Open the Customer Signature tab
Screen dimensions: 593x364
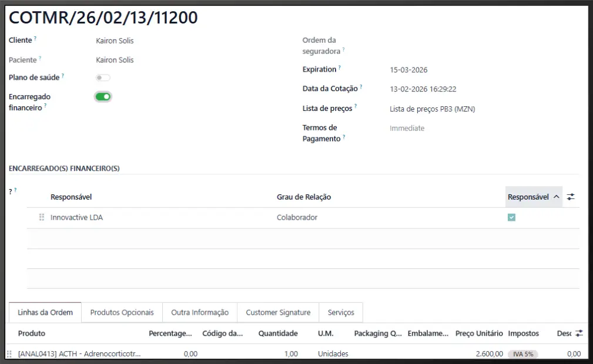[x=278, y=312]
